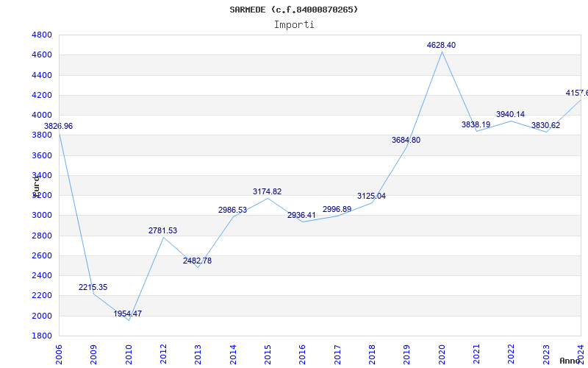Click the Euro y-axis title
Viewport: 588px width, 368px height.
tap(35, 187)
